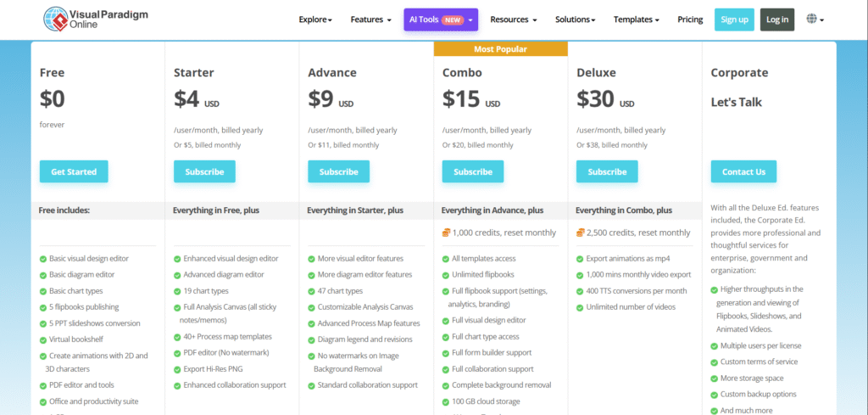Screen dimensions: 868x415
Task: Click the Sign up button
Action: click(734, 20)
